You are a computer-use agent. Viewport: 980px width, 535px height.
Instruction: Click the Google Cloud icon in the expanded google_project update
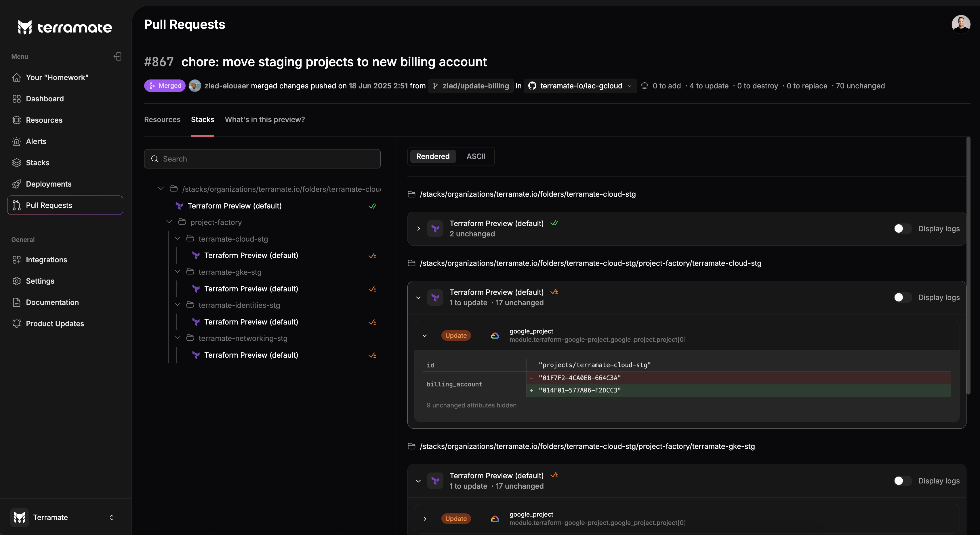495,335
